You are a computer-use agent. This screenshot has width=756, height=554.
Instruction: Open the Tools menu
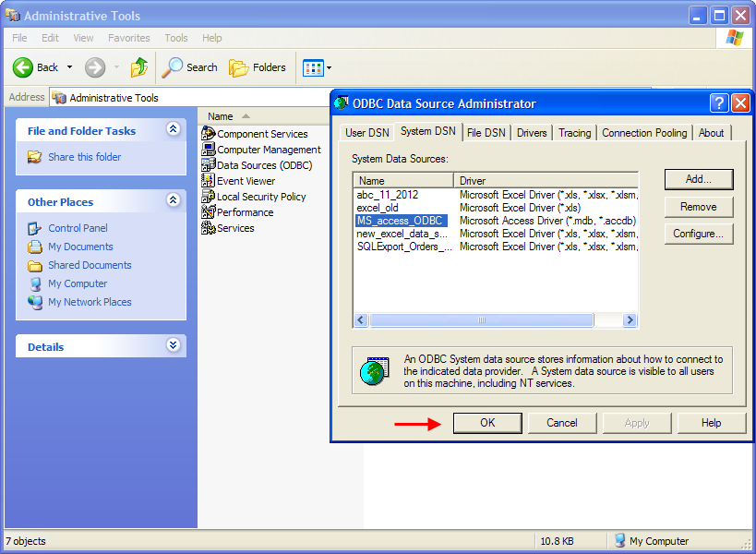tap(176, 38)
